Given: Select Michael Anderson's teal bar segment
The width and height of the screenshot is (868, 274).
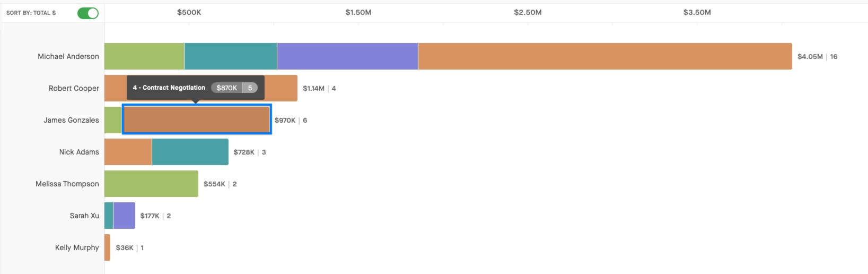Looking at the screenshot, I should tap(231, 56).
